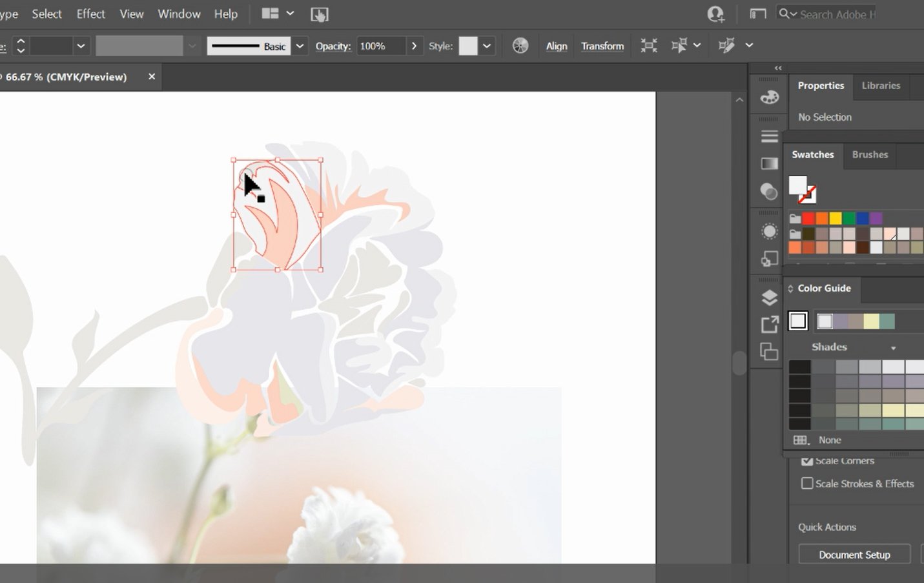Image resolution: width=924 pixels, height=583 pixels.
Task: Pick the yellow swatch in Swatches panel
Action: click(836, 218)
